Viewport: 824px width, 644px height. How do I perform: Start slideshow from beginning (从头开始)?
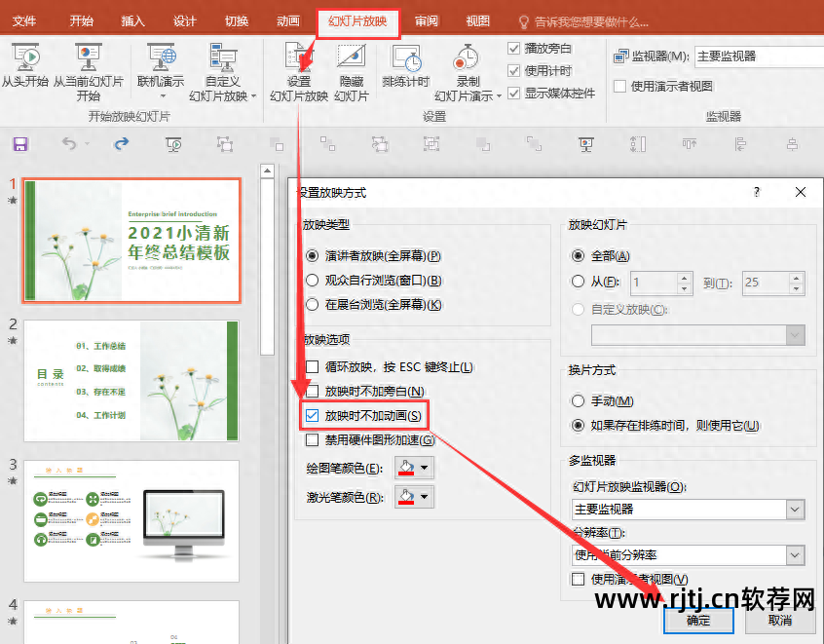[26, 68]
